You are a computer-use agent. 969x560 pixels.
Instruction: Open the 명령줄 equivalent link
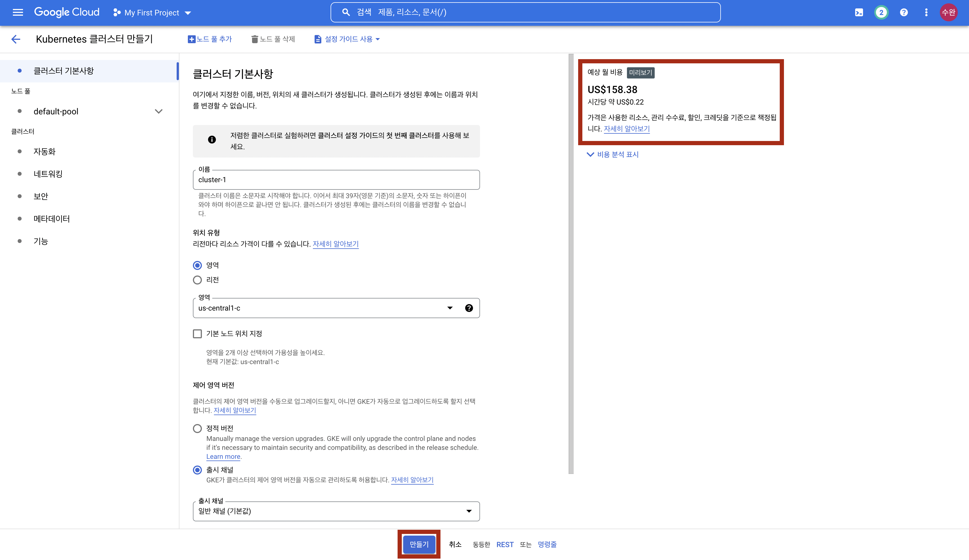547,544
